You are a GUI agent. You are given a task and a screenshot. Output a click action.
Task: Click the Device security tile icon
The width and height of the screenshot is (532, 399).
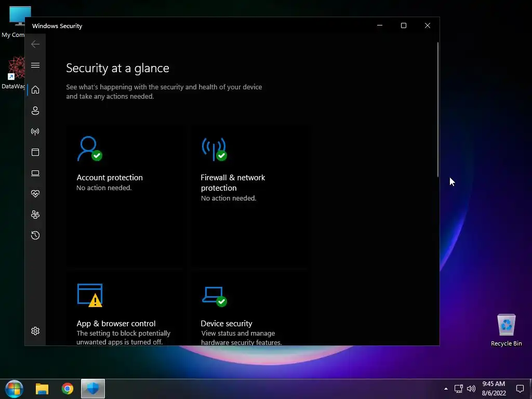(214, 296)
